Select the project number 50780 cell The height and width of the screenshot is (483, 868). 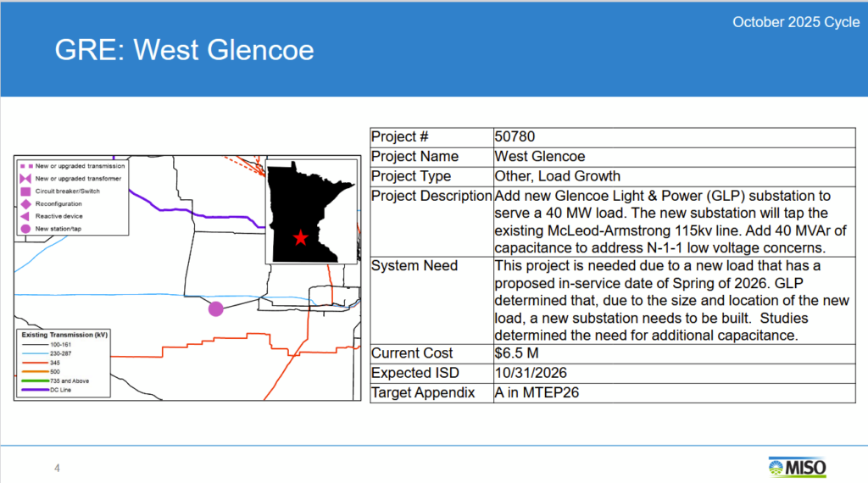coord(515,136)
